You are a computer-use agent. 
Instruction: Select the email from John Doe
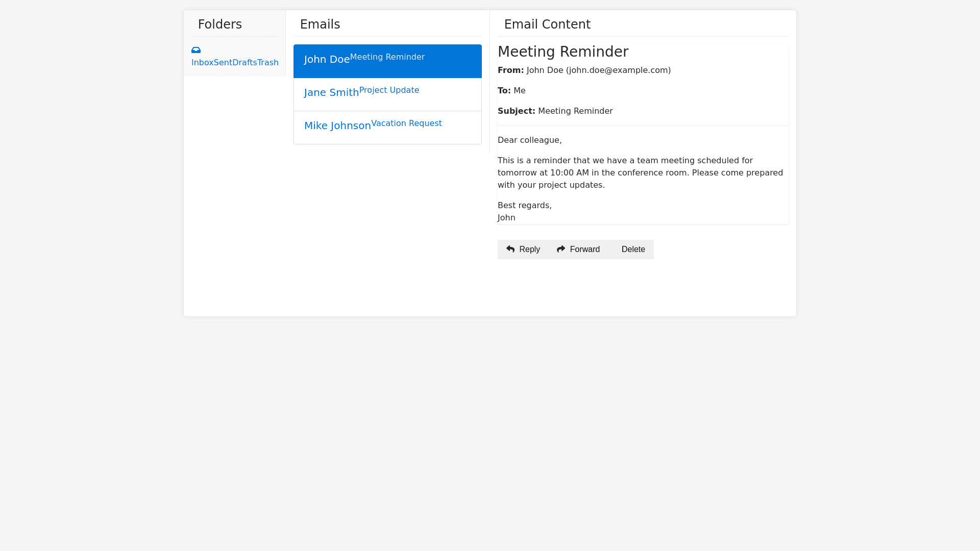[x=327, y=60]
